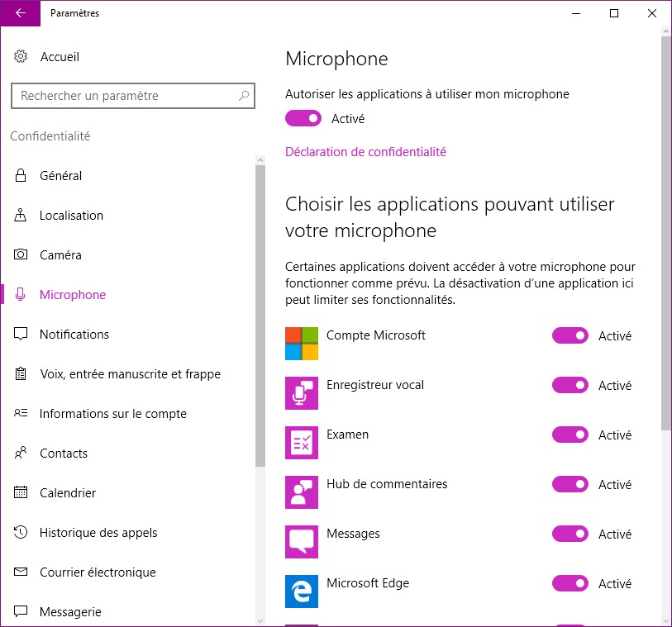Open Voix, entrée manuscrite et frappe
672x627 pixels.
[128, 374]
